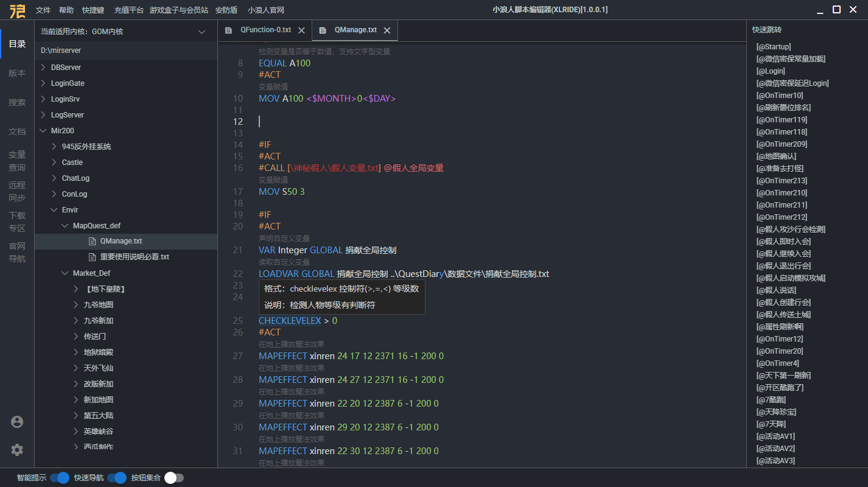
Task: Switch to the QFunction-0.txt tab
Action: point(265,30)
